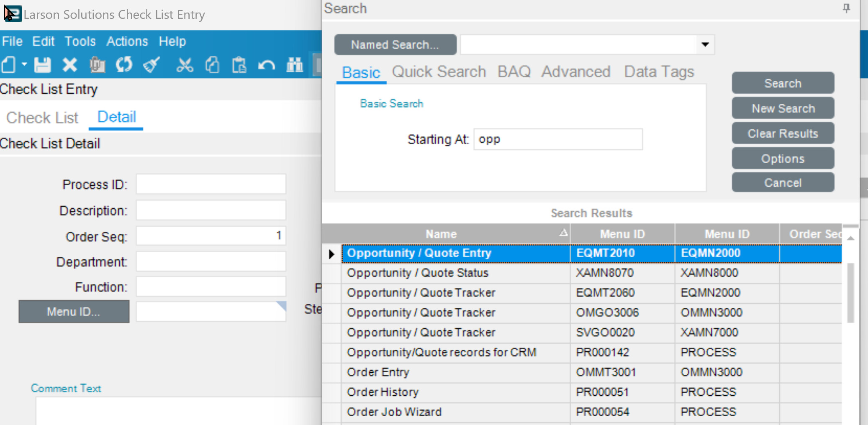Open the BAQ tab

tap(514, 72)
